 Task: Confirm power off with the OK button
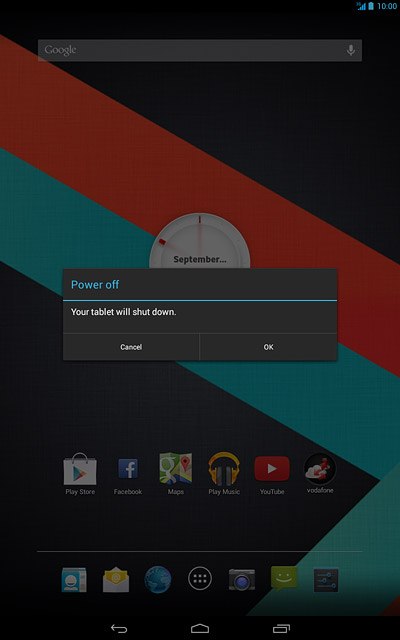click(x=268, y=347)
